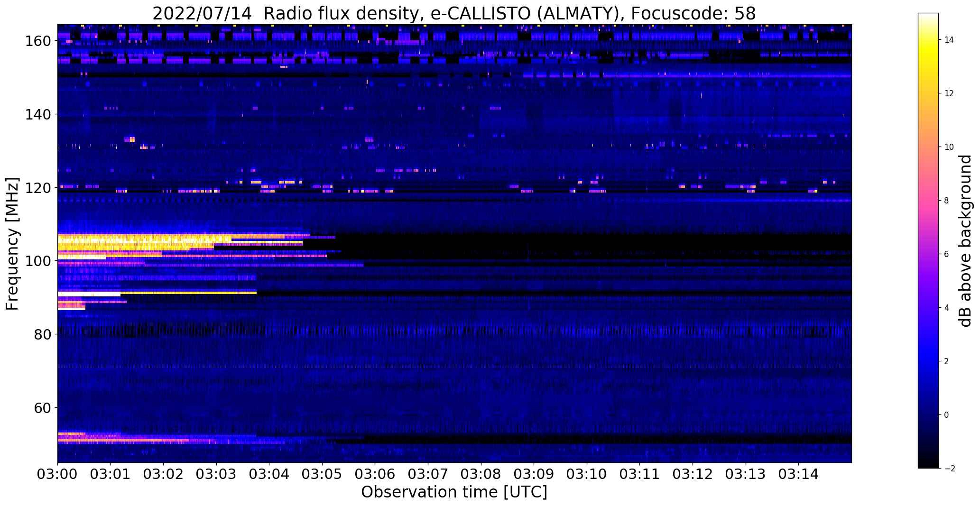Click the 03:14 time tick label
The image size is (980, 506).
click(799, 475)
